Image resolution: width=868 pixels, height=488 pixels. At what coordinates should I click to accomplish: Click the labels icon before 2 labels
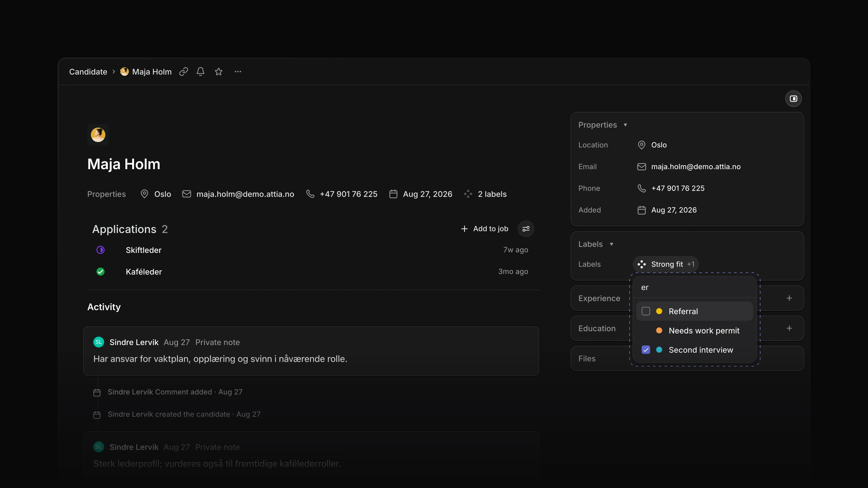[x=468, y=194]
